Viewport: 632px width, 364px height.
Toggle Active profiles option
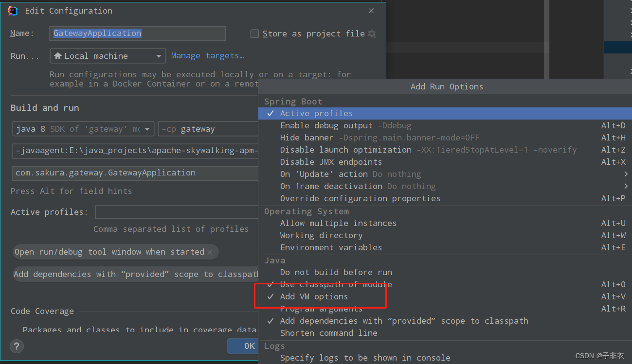point(445,113)
